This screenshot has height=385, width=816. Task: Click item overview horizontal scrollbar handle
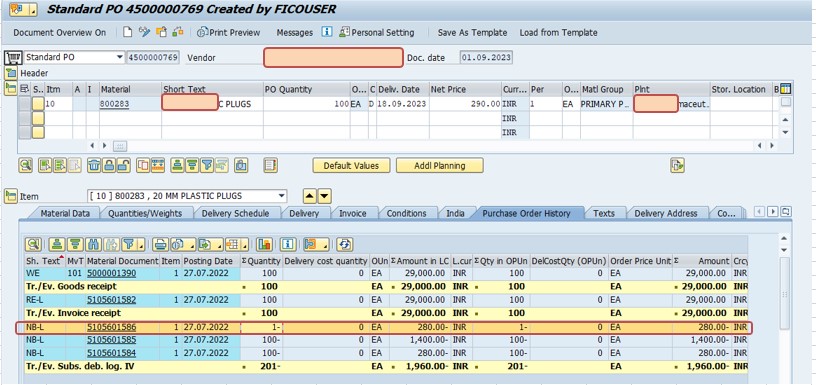(x=120, y=146)
